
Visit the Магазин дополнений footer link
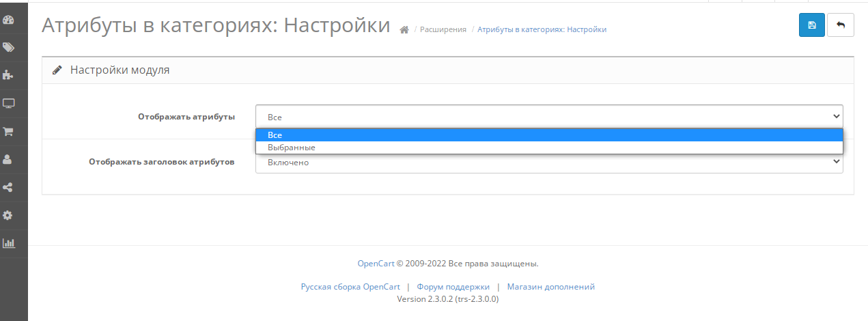[550, 287]
